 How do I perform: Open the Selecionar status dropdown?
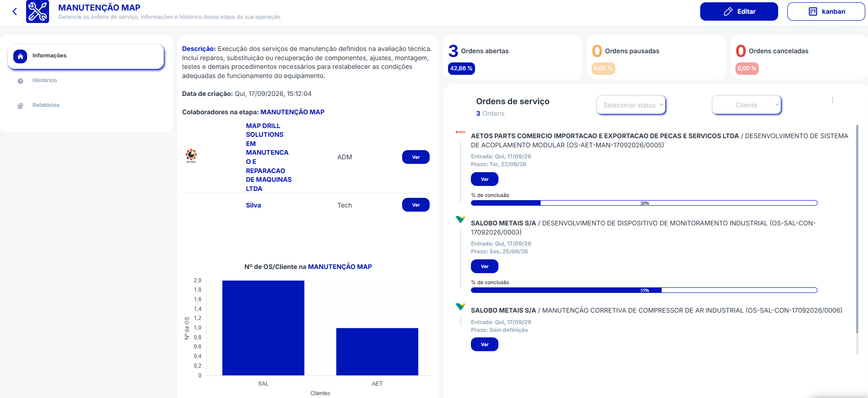(631, 105)
